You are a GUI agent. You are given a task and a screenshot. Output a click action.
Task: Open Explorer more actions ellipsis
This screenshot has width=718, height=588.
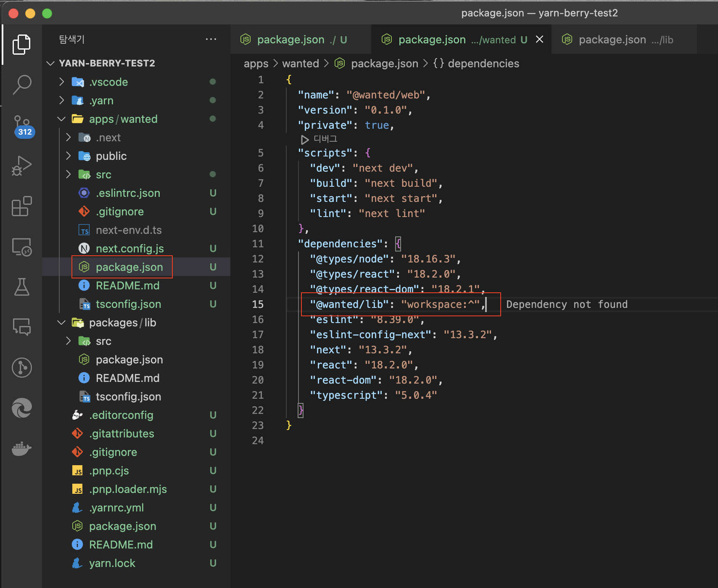coord(211,39)
